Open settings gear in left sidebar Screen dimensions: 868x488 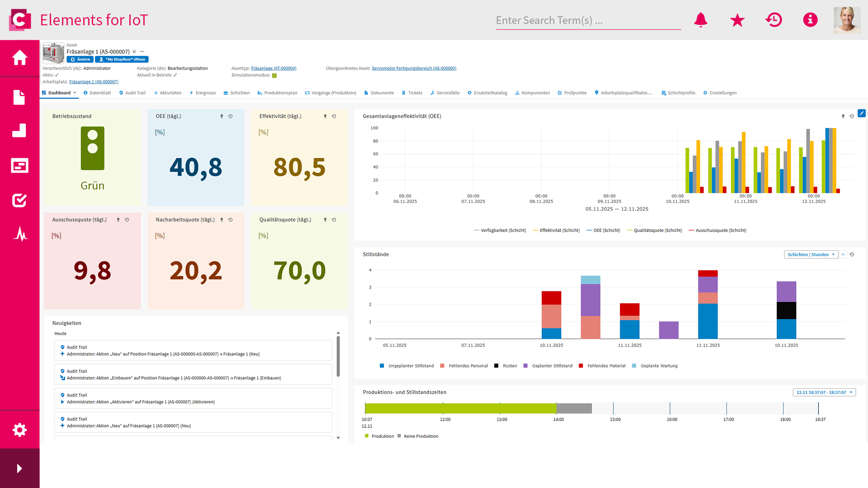pos(19,430)
